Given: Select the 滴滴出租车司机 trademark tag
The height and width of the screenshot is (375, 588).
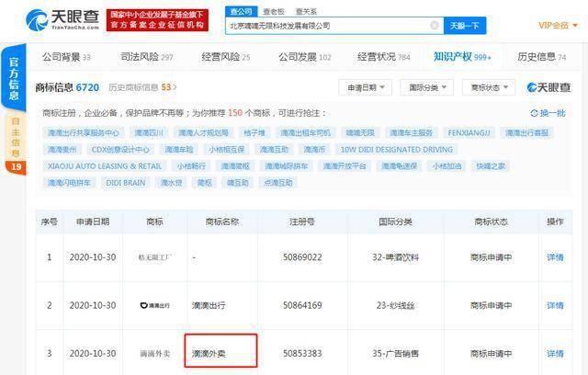Looking at the screenshot, I should 306,132.
